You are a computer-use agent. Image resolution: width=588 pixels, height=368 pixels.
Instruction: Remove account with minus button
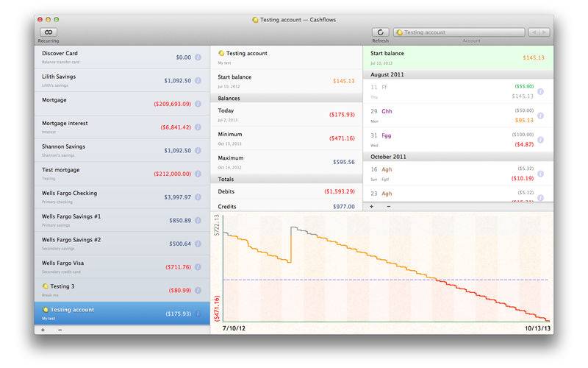point(60,330)
